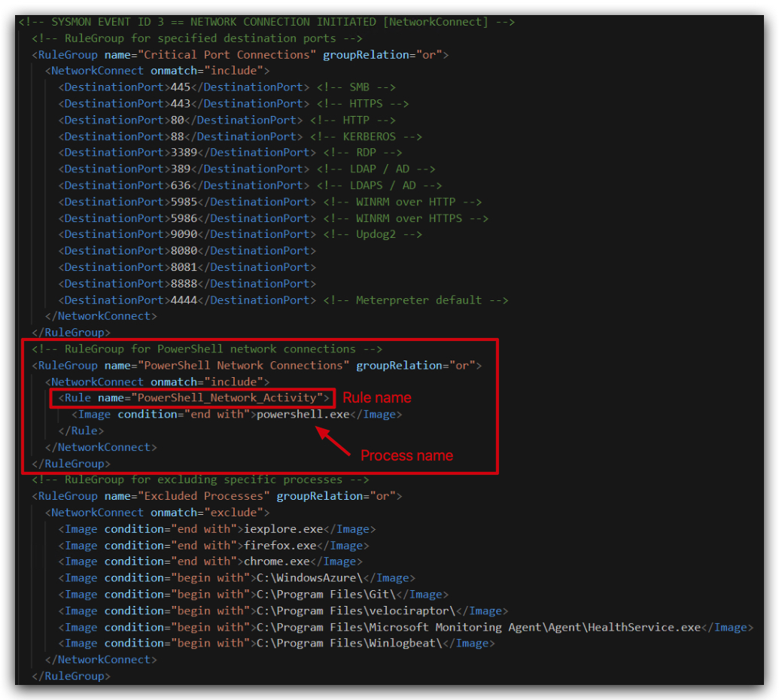Click the "RuleGroup for excluding specific processes" comment
Image resolution: width=779 pixels, height=700 pixels.
(200, 479)
